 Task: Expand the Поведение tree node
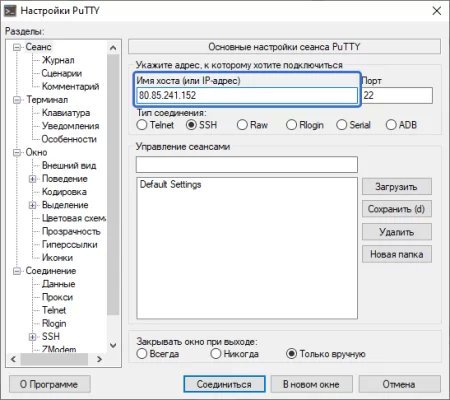click(32, 179)
